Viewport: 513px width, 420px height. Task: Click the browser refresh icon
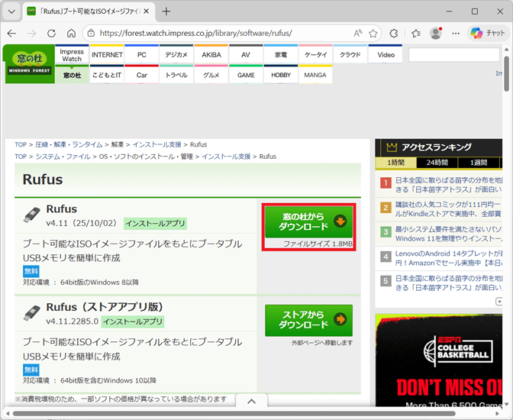[x=51, y=34]
